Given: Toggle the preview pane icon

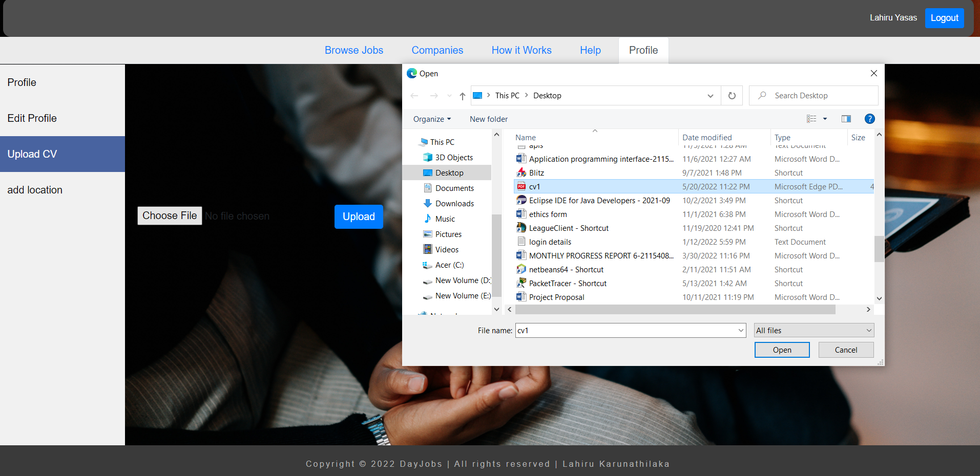Looking at the screenshot, I should (x=846, y=119).
